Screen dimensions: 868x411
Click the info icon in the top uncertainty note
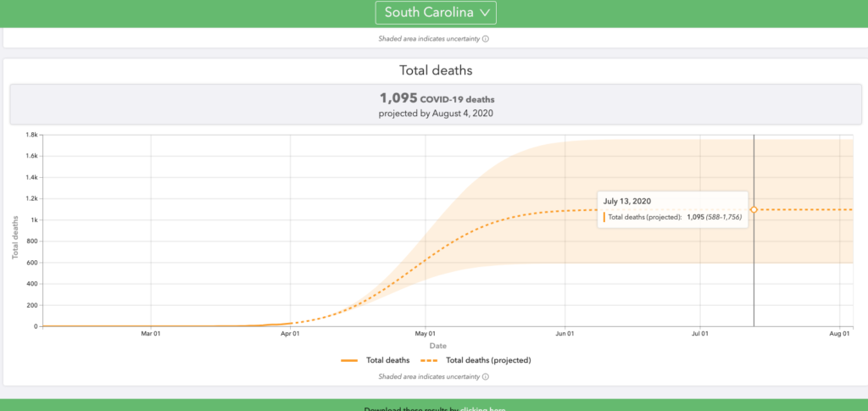[x=486, y=38]
